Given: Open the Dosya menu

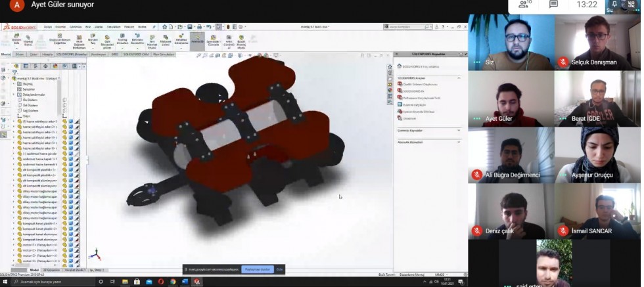Looking at the screenshot, I should [48, 27].
